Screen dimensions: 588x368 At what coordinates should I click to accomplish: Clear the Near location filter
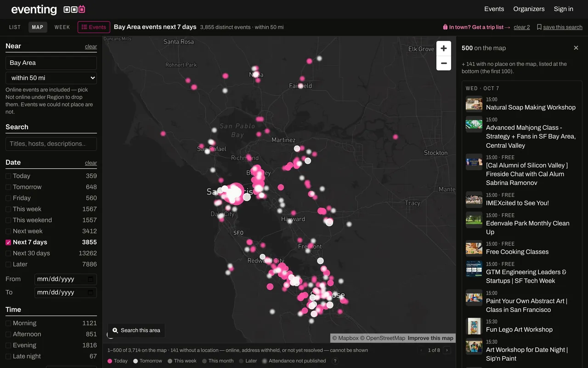(91, 46)
